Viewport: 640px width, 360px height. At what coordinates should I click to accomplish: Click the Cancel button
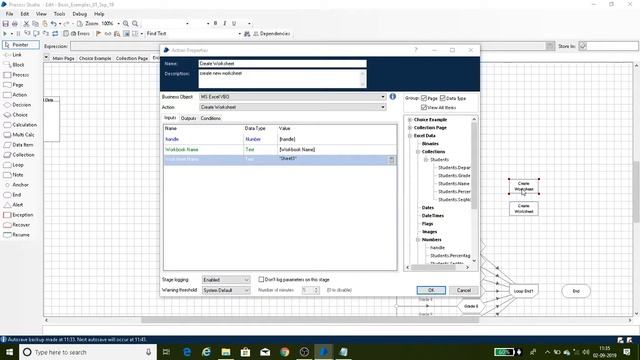tap(463, 290)
